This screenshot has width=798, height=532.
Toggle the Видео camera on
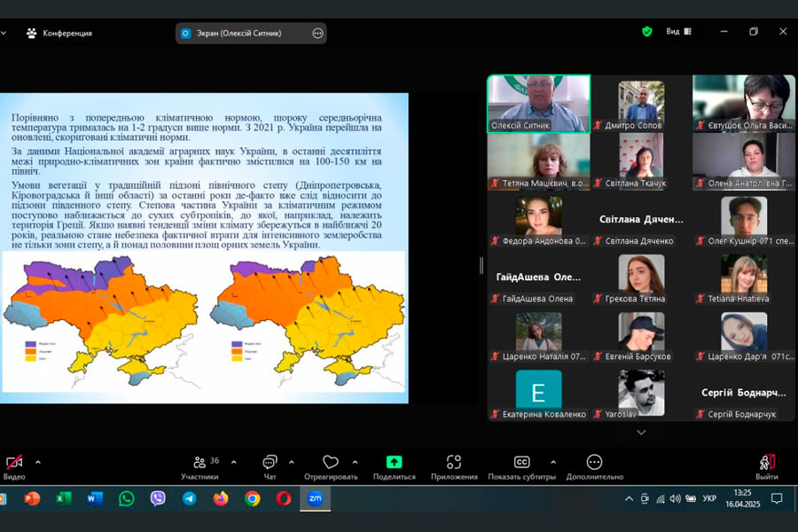(14, 466)
